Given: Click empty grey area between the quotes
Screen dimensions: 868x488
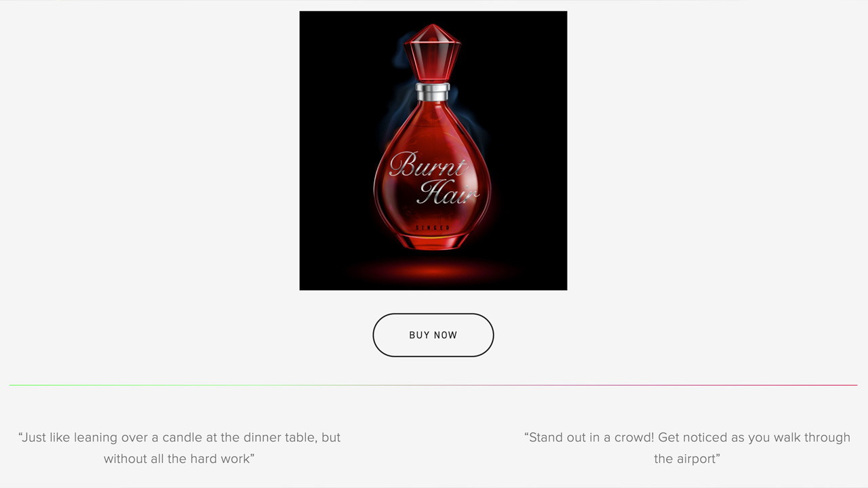Looking at the screenshot, I should [x=433, y=447].
